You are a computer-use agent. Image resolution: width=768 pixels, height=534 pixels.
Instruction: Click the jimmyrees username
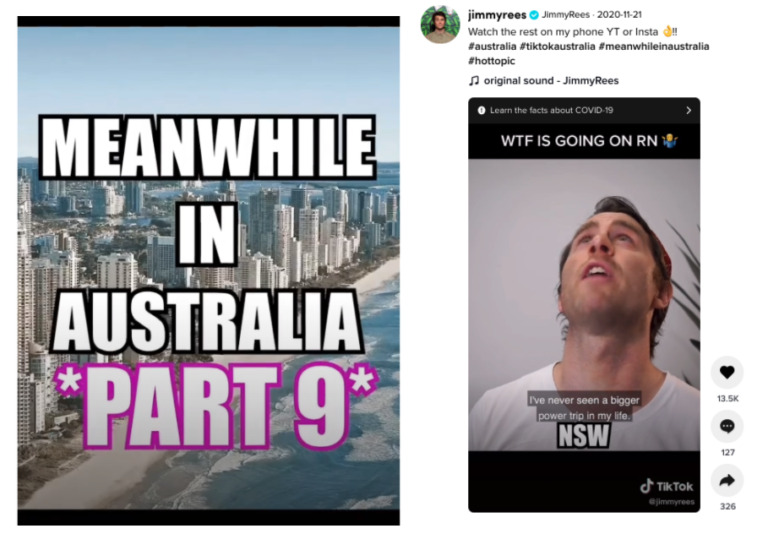[x=497, y=15]
